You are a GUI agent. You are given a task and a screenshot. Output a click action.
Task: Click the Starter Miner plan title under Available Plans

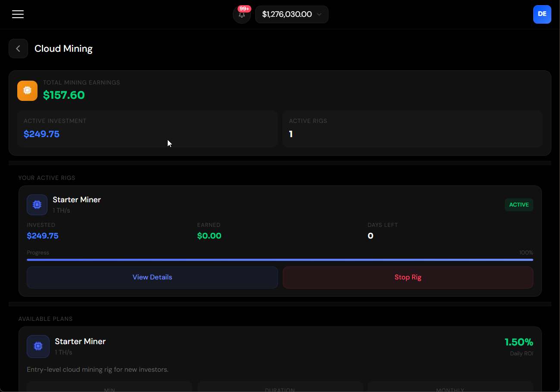[x=80, y=342]
